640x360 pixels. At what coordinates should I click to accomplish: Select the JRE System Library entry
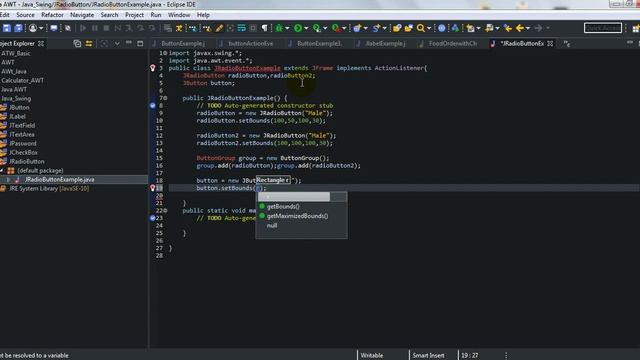pos(49,189)
